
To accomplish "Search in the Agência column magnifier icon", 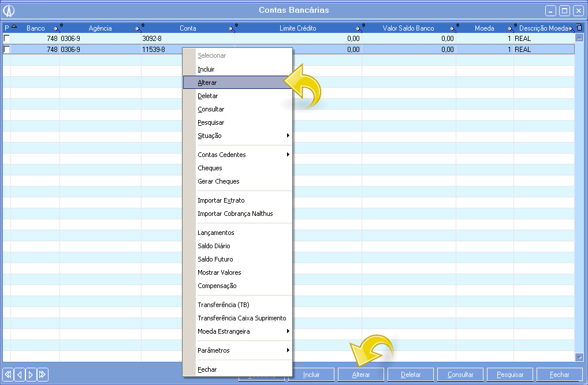I will [x=139, y=29].
